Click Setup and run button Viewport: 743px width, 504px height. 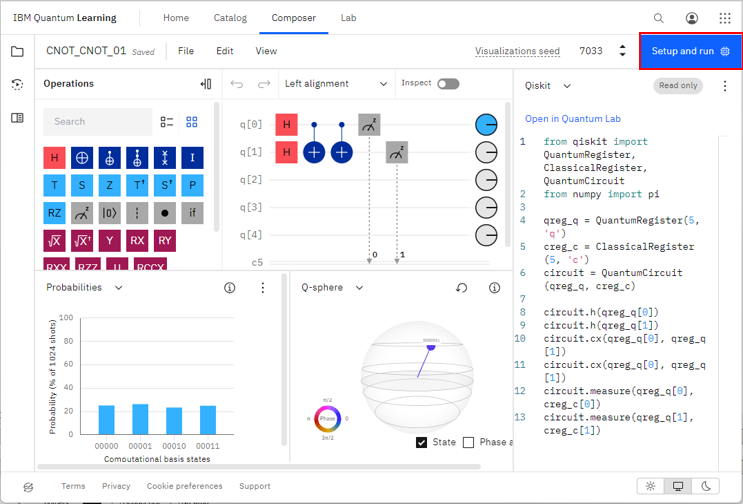pyautogui.click(x=691, y=51)
